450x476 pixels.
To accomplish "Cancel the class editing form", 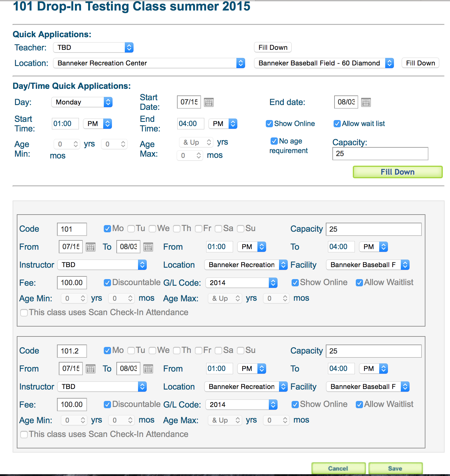I will [338, 468].
